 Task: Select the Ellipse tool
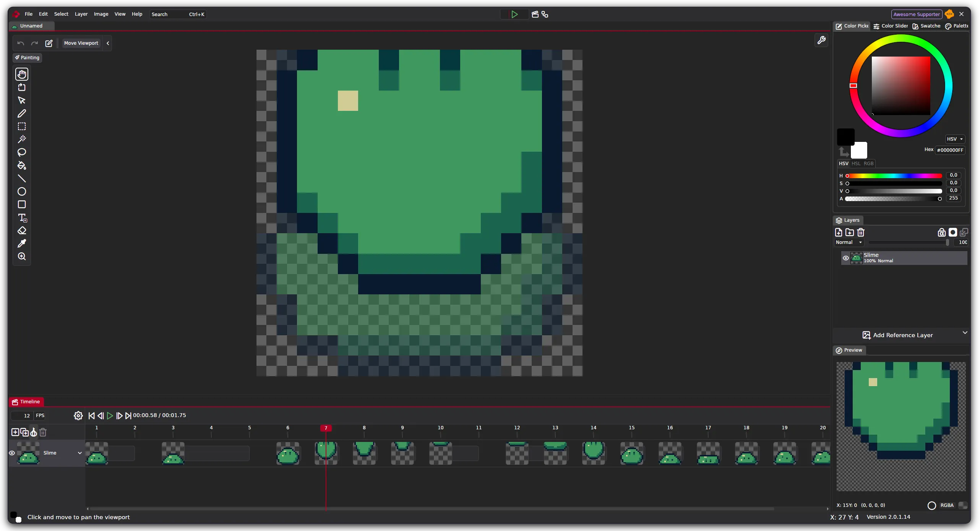(x=22, y=192)
